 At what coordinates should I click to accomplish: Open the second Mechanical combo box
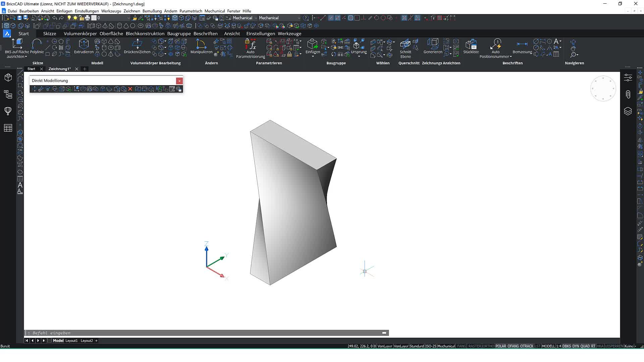pos(279,18)
